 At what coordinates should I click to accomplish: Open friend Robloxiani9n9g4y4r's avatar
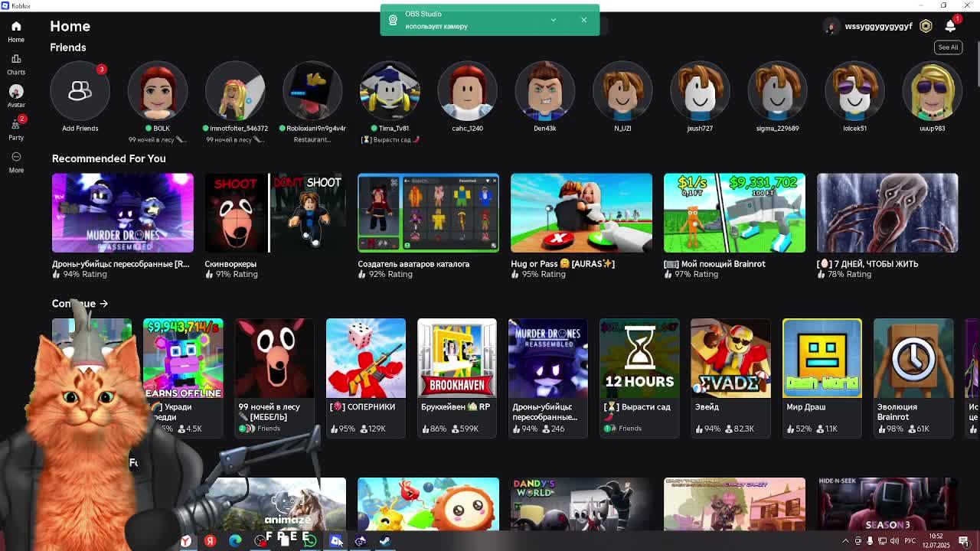[x=312, y=91]
